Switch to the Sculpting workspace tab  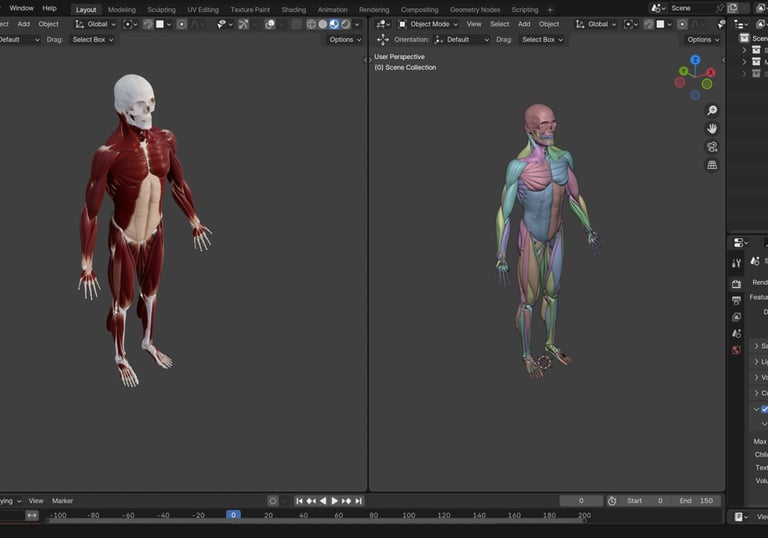point(161,10)
